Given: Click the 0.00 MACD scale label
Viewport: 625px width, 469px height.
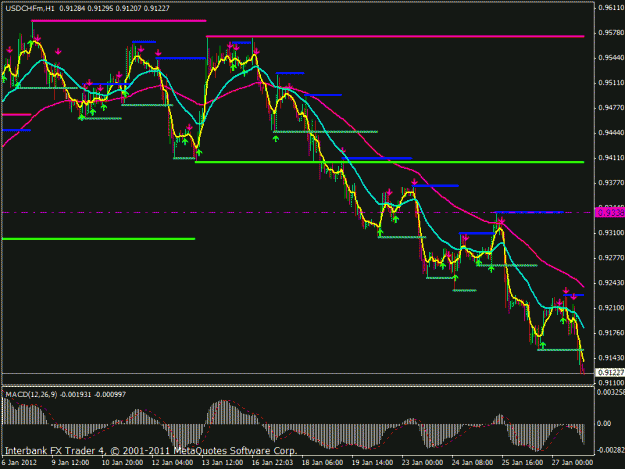Looking at the screenshot, I should [x=604, y=423].
